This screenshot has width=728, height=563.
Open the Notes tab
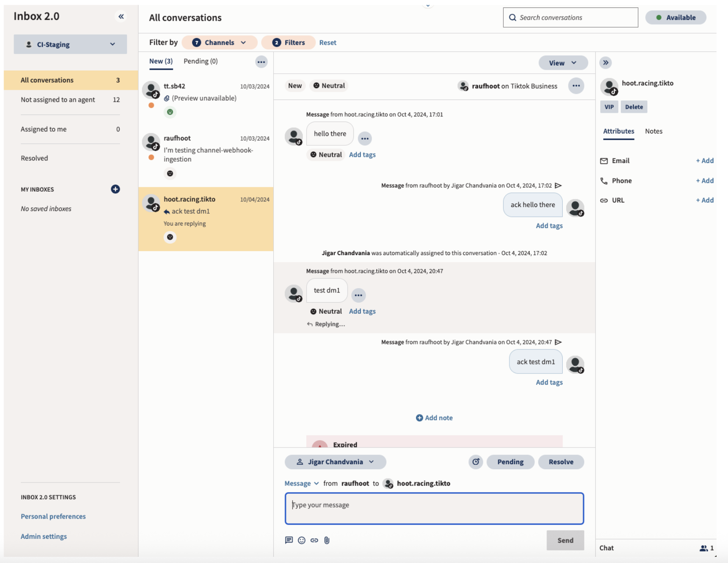654,131
